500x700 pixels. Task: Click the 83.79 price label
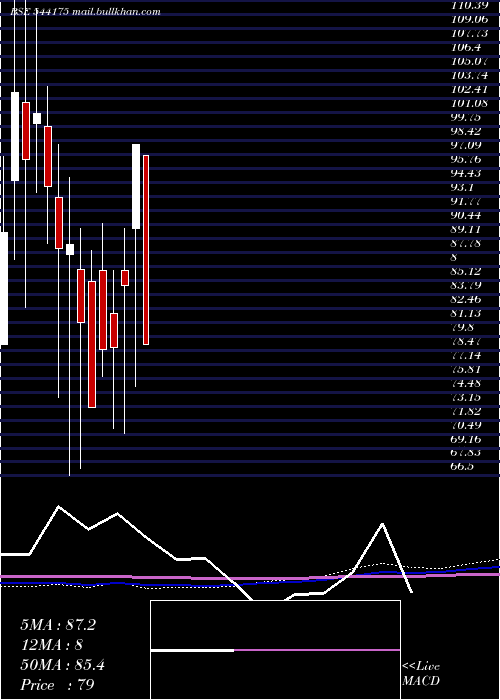pos(465,285)
